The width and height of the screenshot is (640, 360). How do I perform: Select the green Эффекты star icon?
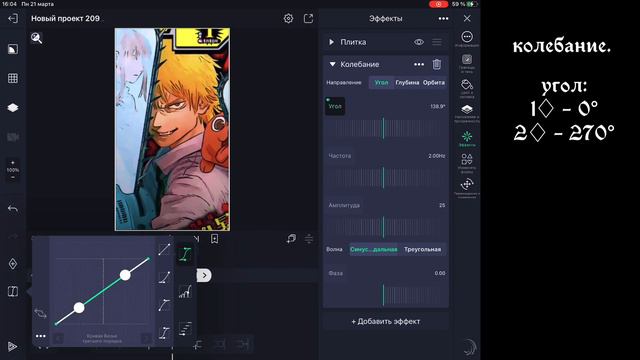pyautogui.click(x=467, y=136)
